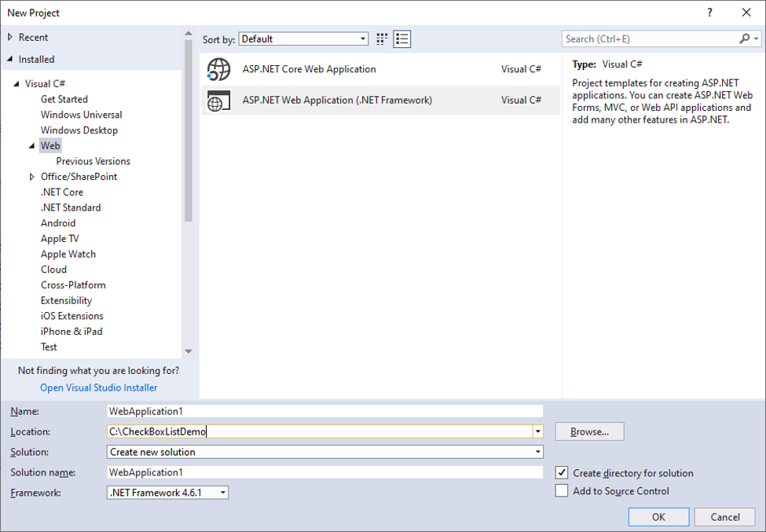This screenshot has width=766, height=532.
Task: Uncheck Create directory for solution
Action: 563,472
